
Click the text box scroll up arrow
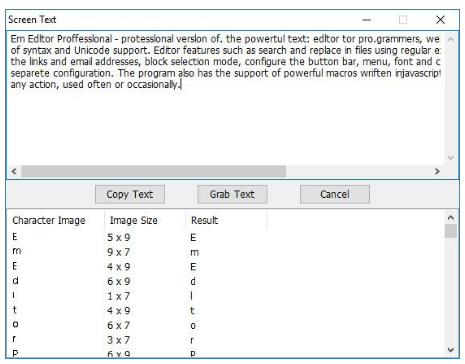click(451, 39)
